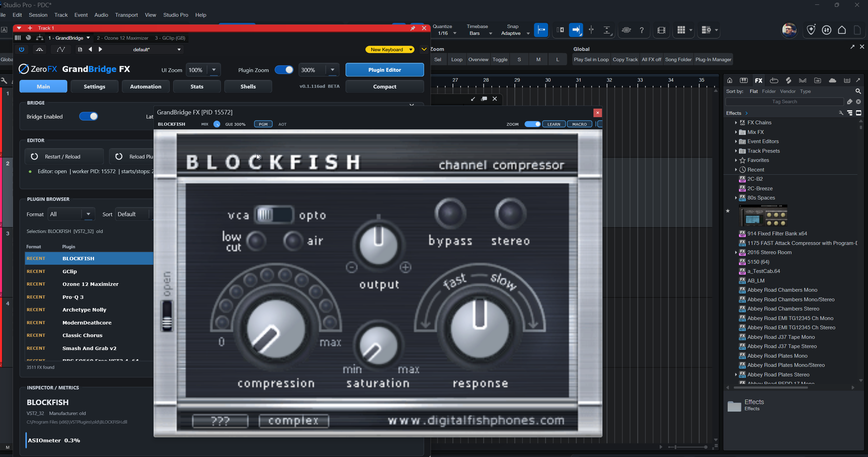Toggle the air button on Blockfish
The width and height of the screenshot is (868, 457).
(x=293, y=241)
